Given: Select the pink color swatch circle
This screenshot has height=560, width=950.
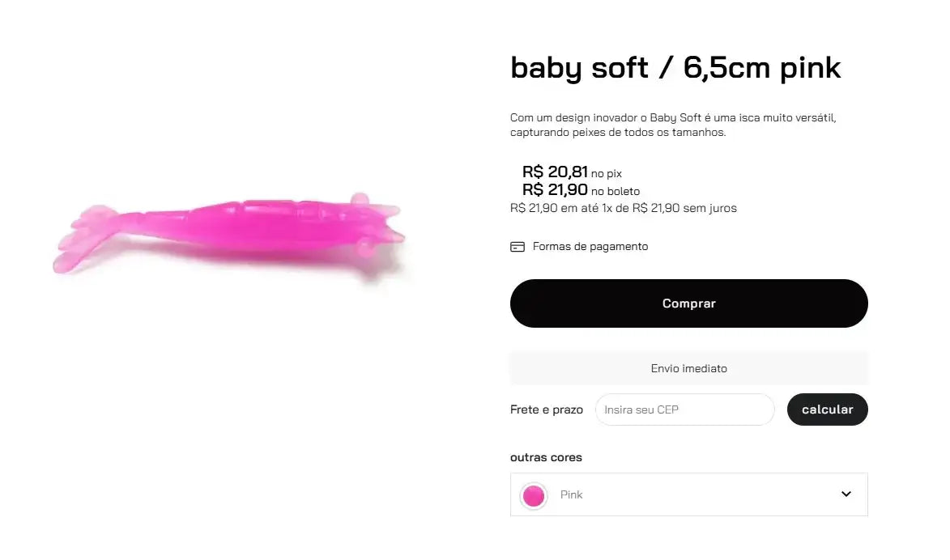Looking at the screenshot, I should tap(534, 495).
